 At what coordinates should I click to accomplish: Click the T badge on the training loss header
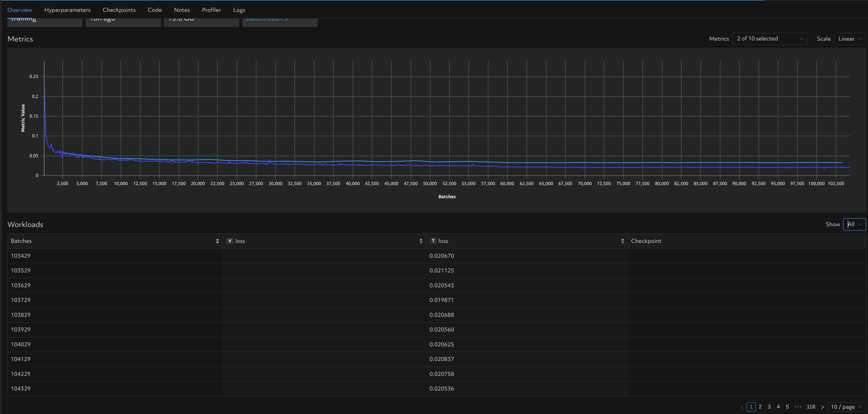pyautogui.click(x=433, y=241)
